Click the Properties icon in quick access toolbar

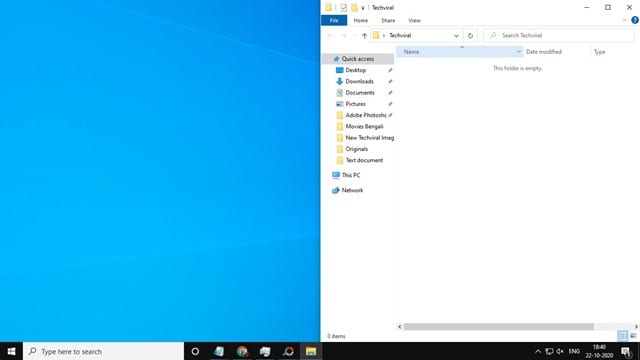(x=344, y=7)
